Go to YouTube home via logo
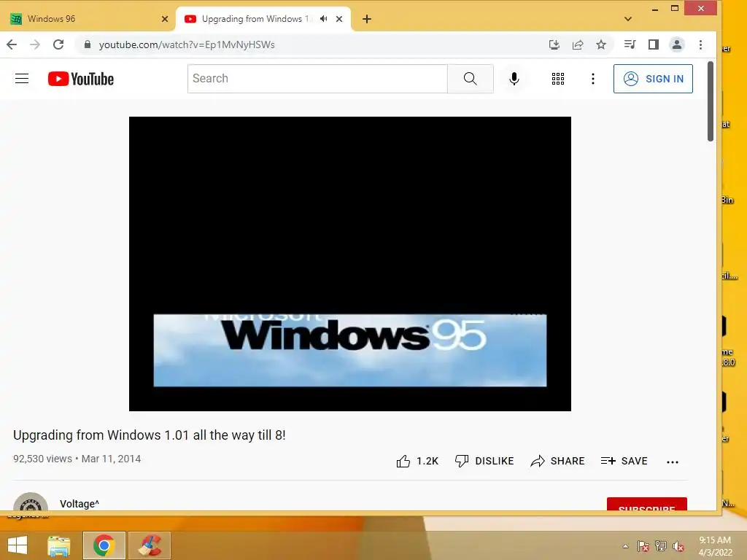The image size is (747, 560). [x=81, y=79]
